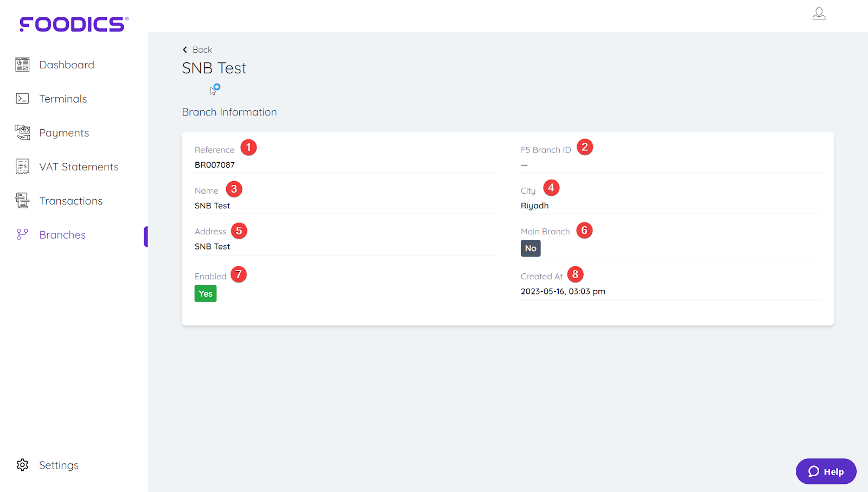
Task: Click the Back link
Action: pyautogui.click(x=202, y=49)
